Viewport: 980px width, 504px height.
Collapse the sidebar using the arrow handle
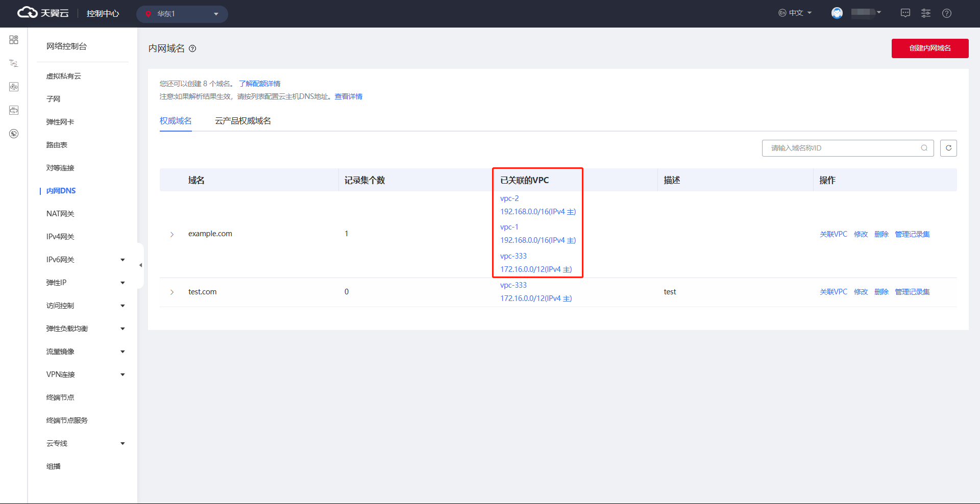tap(140, 265)
